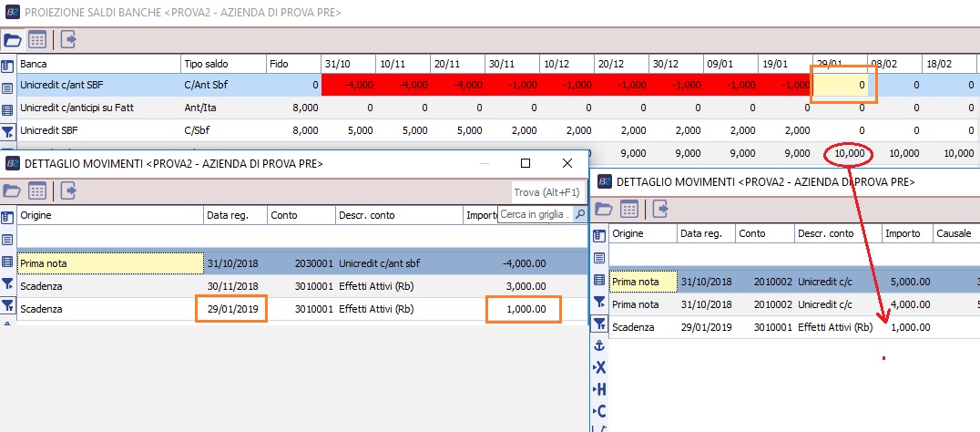
Task: Click the folder icon in the left Dettaglio Movimenti toolbar
Action: pyautogui.click(x=13, y=191)
